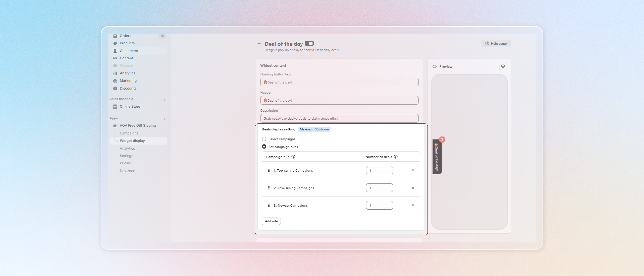Image resolution: width=644 pixels, height=276 pixels.
Task: Expand the Sales channels section
Action: click(165, 100)
